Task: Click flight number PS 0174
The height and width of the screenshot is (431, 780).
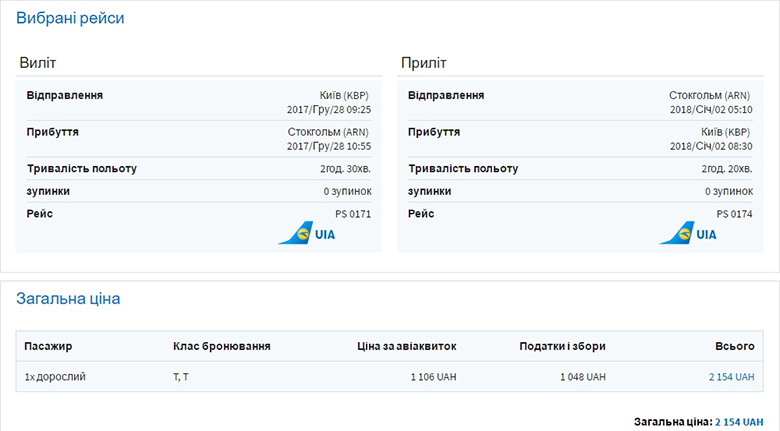Action: 734,214
